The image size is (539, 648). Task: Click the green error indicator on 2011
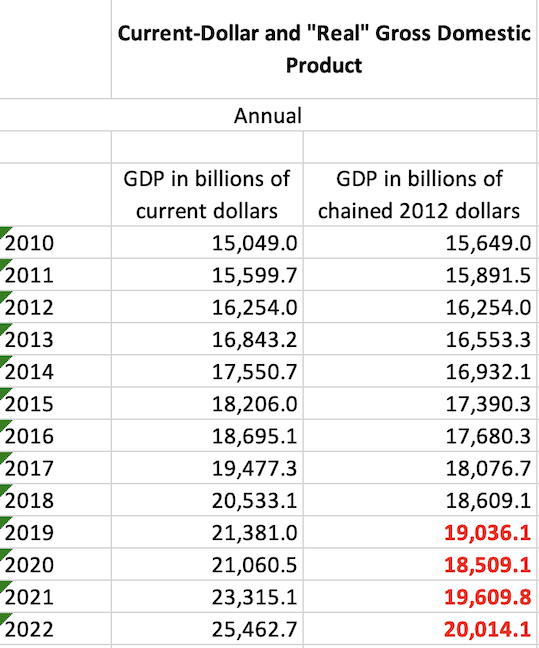[5, 264]
